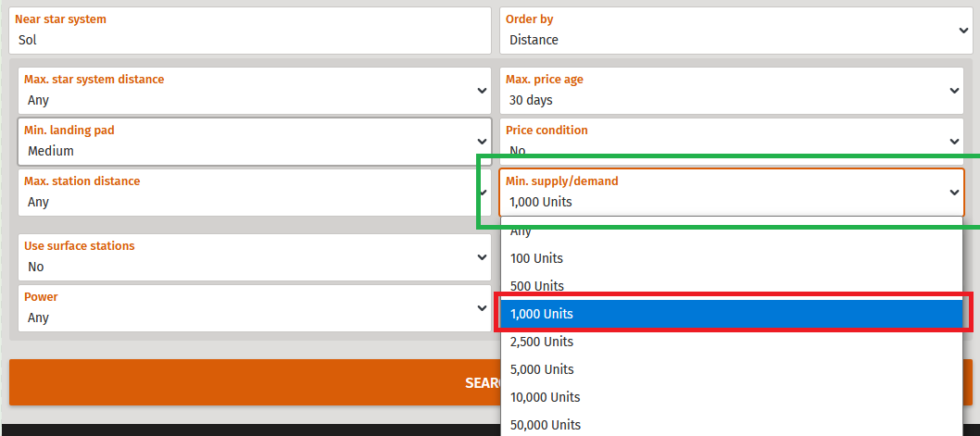
Task: Select the 100 Units option
Action: point(731,258)
